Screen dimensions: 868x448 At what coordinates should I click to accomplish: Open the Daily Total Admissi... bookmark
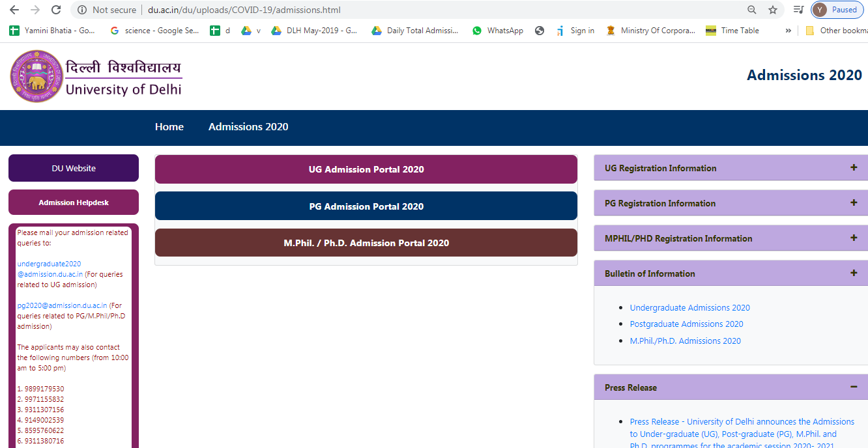(415, 31)
